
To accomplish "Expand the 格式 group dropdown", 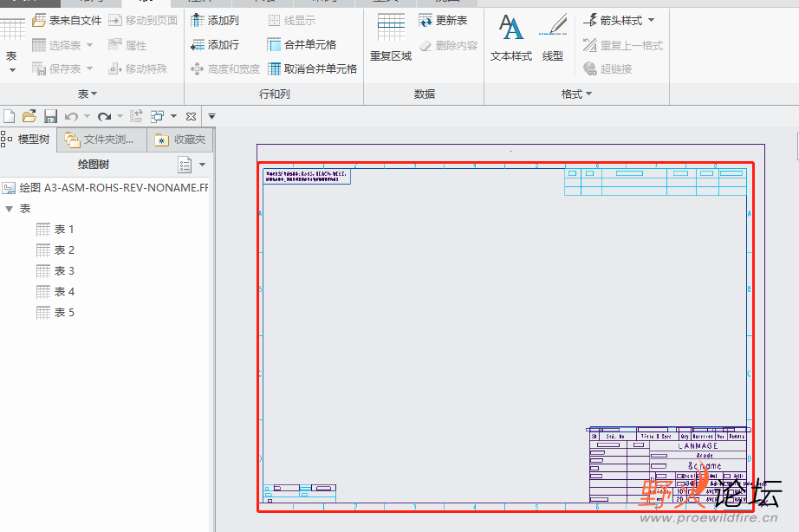I will pos(589,94).
